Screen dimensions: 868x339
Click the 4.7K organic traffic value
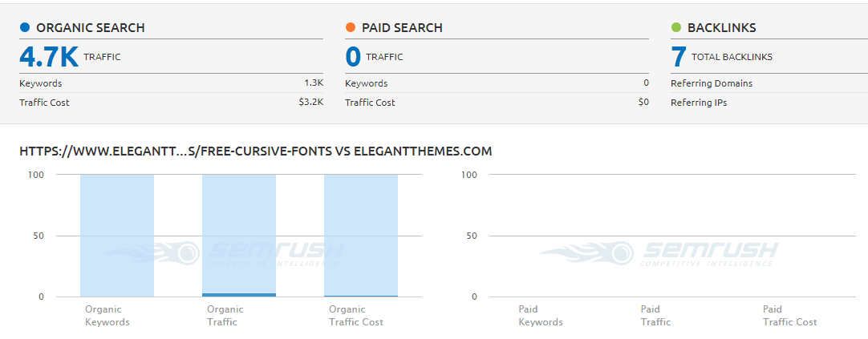tap(49, 57)
